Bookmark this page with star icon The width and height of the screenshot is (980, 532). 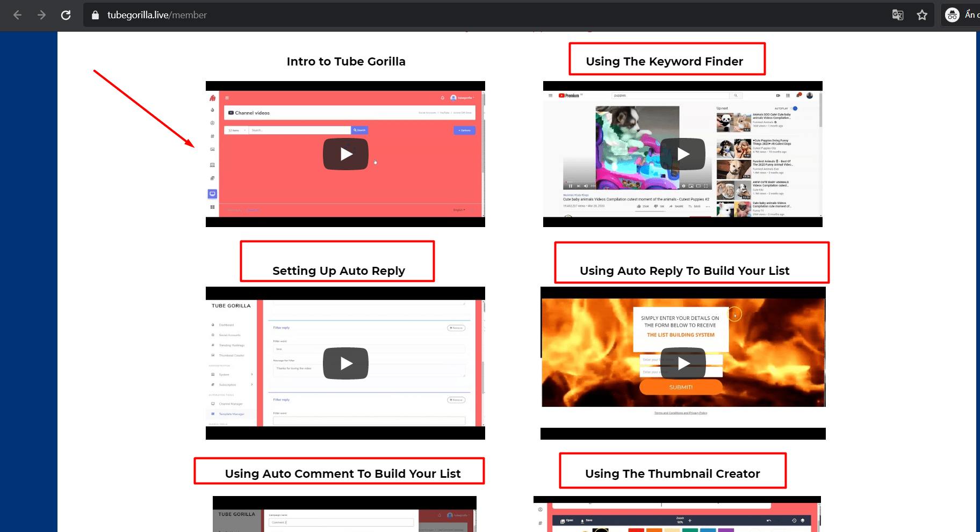point(922,15)
